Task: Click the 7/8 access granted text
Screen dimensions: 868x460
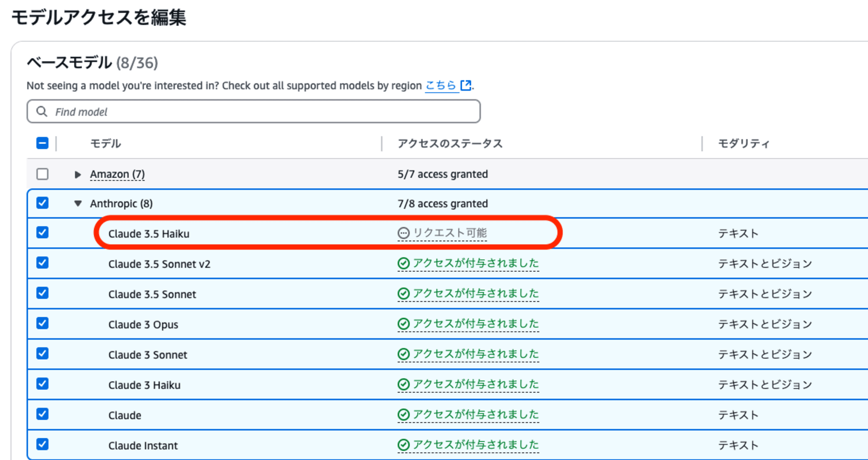Action: (x=443, y=203)
